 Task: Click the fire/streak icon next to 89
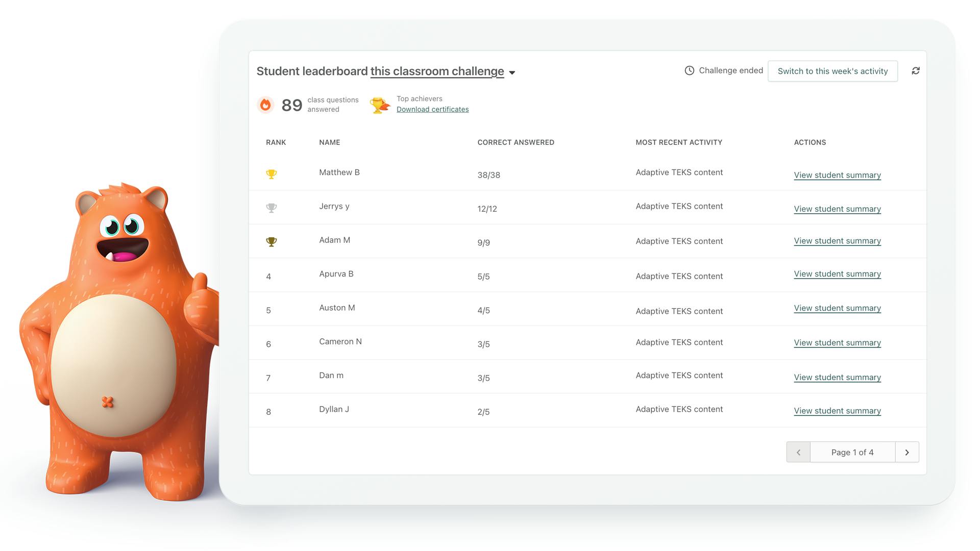point(266,104)
